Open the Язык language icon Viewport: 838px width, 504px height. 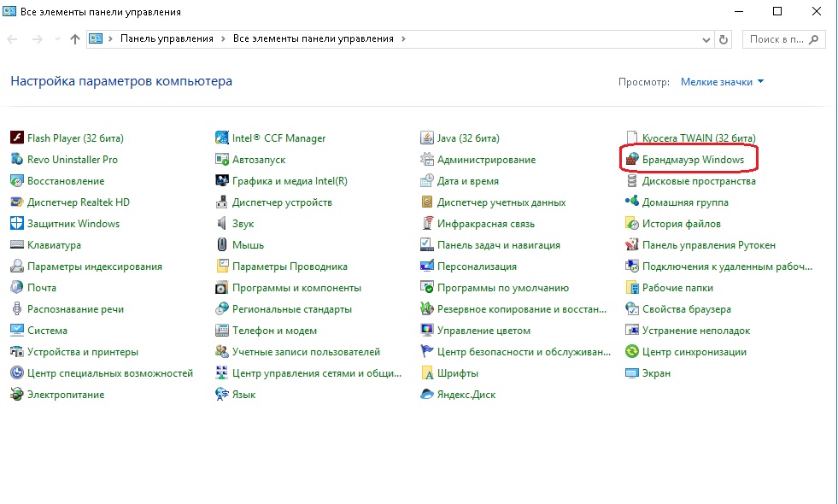[222, 395]
